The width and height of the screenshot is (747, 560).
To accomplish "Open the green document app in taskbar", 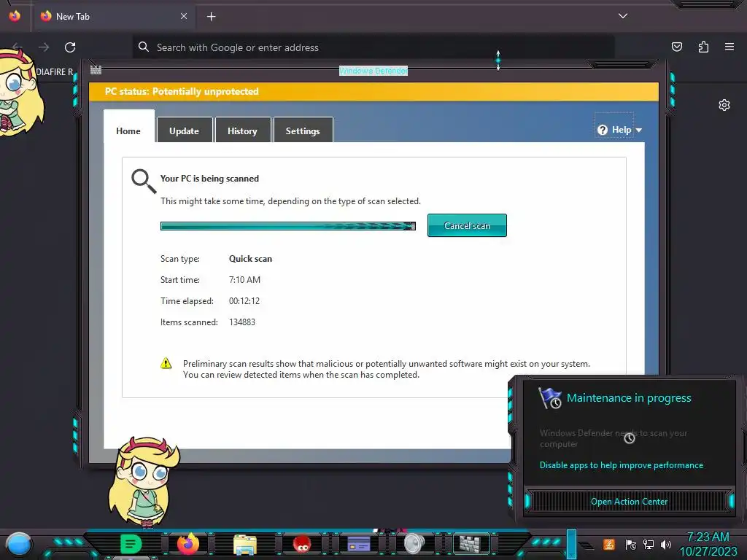I will [131, 543].
